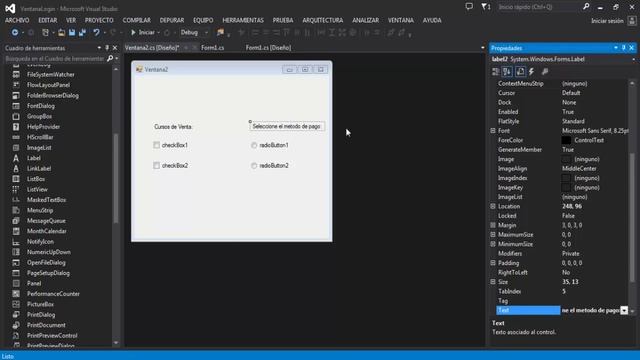
Task: Open the DEPURAR menu
Action: pos(172,20)
